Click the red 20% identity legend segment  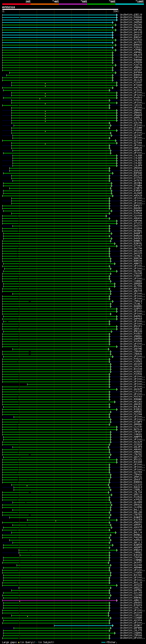click(16, 4)
